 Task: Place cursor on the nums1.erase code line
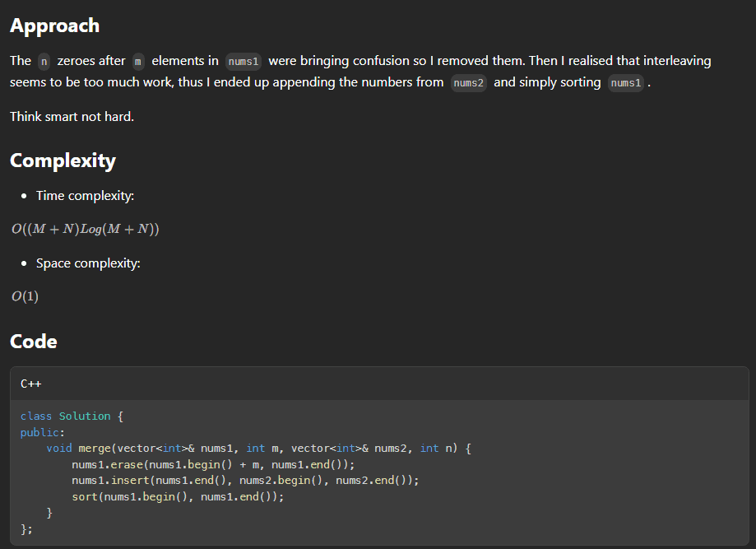(213, 464)
